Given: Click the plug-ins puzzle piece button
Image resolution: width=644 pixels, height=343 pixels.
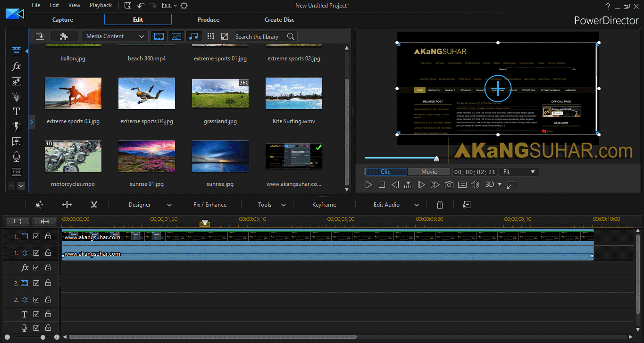Looking at the screenshot, I should pyautogui.click(x=64, y=36).
